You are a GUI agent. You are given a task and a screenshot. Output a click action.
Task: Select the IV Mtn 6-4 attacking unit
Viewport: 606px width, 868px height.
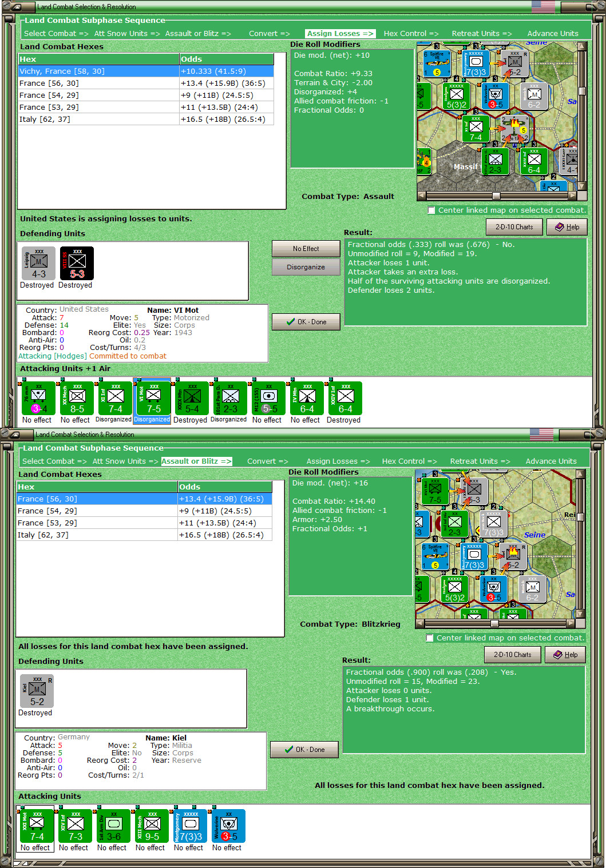(x=307, y=398)
